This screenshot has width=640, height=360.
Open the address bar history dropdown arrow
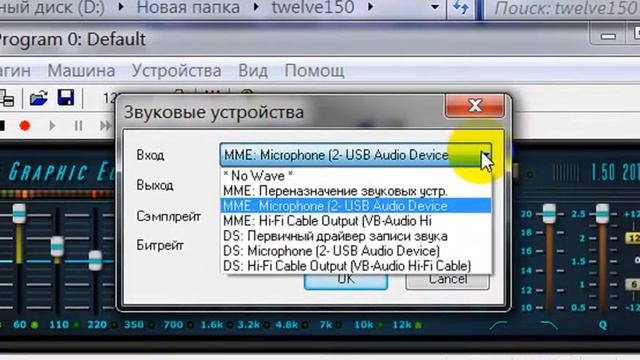click(x=435, y=7)
